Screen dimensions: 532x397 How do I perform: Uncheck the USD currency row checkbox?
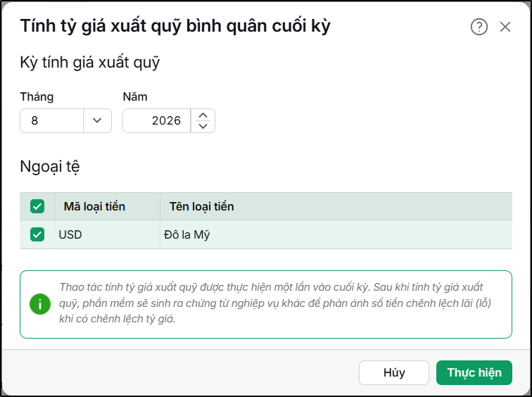pos(37,234)
